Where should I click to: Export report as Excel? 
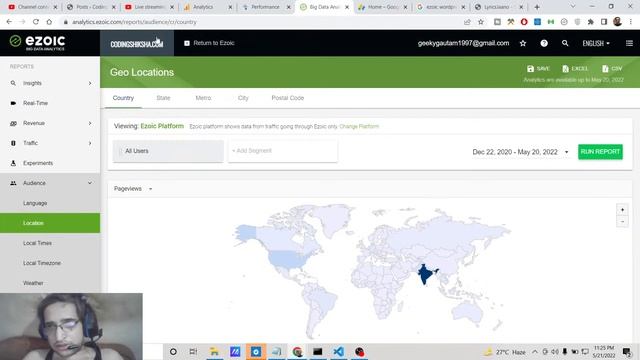coord(575,69)
